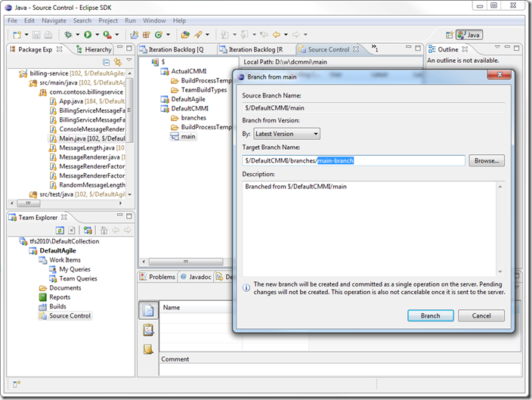Open the Outline view menu triangle
Image resolution: width=532 pixels, height=400 pixels.
click(x=497, y=47)
